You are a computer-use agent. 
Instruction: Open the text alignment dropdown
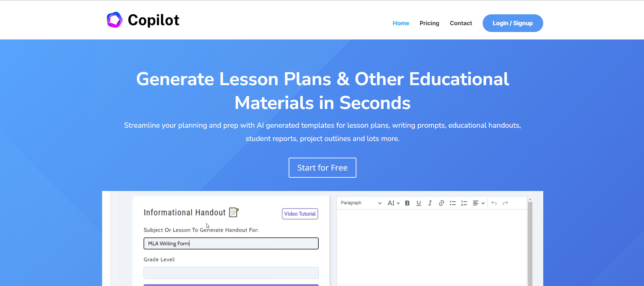(479, 203)
